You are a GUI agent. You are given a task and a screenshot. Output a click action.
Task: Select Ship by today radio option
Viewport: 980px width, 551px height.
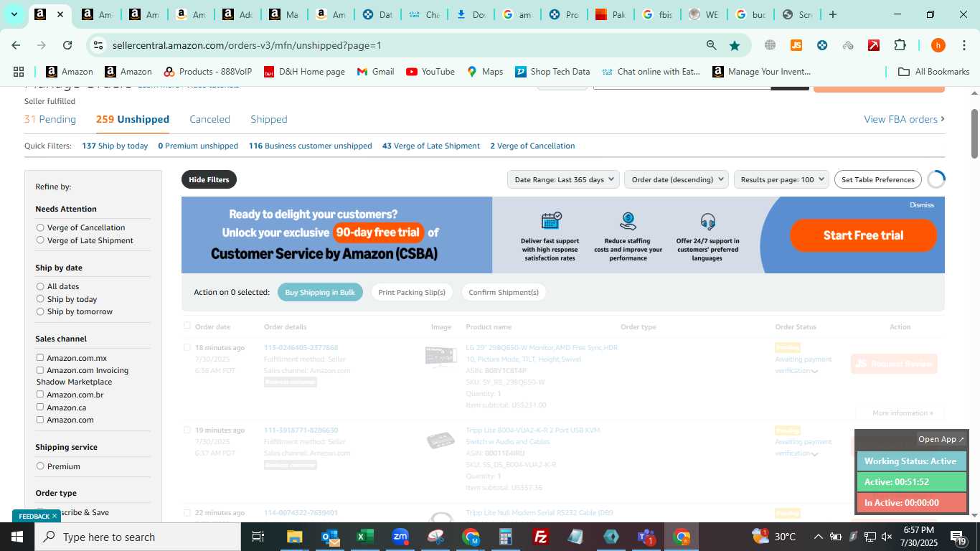pos(40,299)
